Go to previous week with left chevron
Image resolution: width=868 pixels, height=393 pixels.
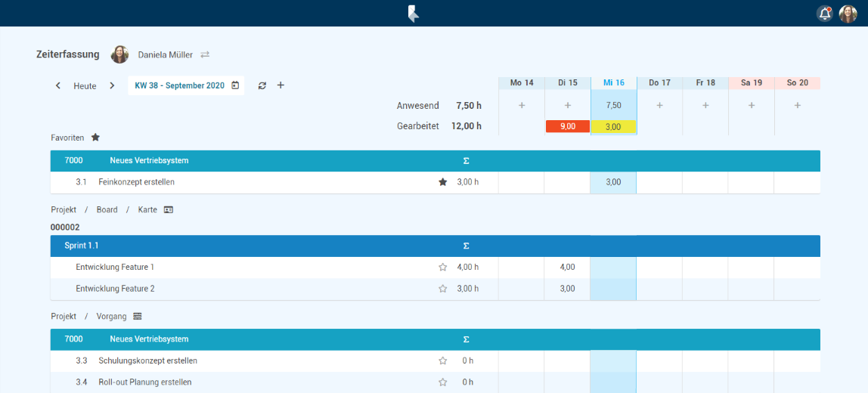[x=58, y=85]
